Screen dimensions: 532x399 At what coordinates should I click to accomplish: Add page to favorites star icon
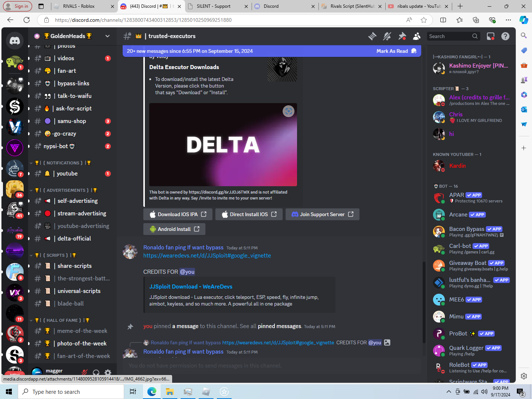tap(424, 20)
